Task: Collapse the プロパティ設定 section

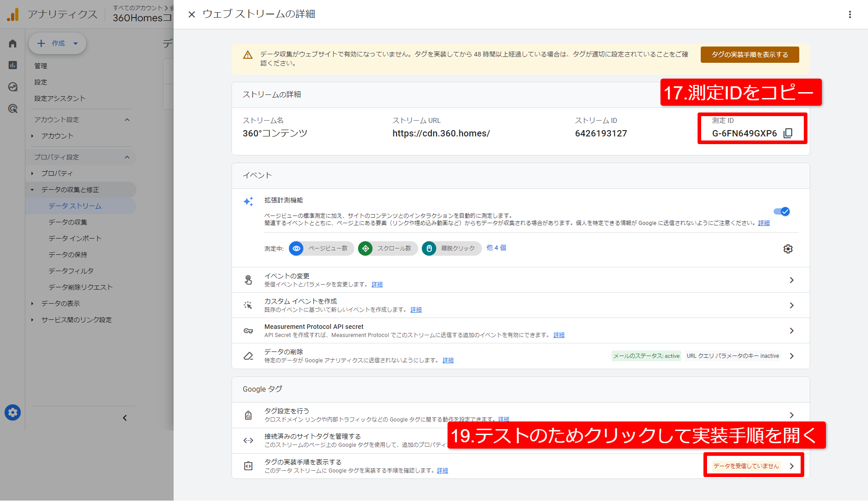Action: click(x=127, y=157)
